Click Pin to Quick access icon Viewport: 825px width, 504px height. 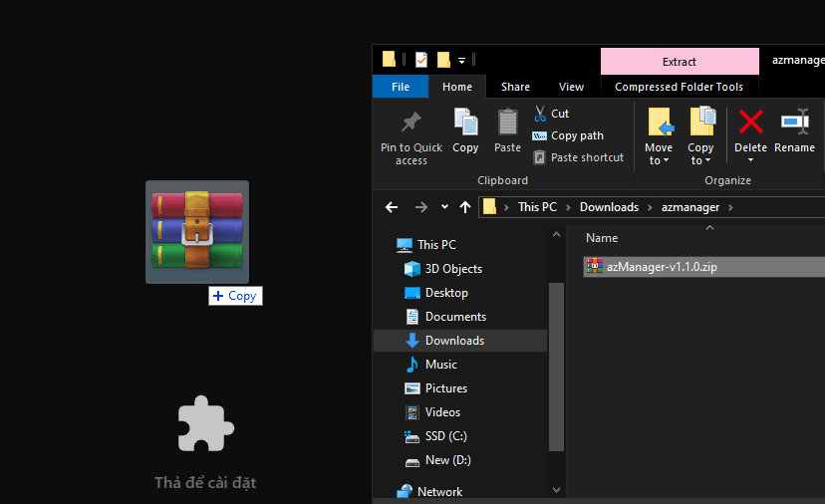411,123
